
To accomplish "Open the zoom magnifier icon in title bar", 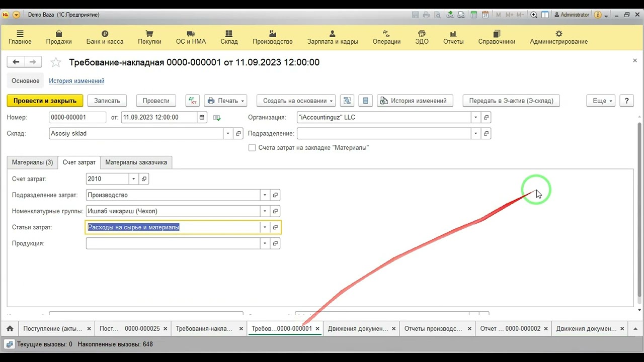I will tap(534, 15).
